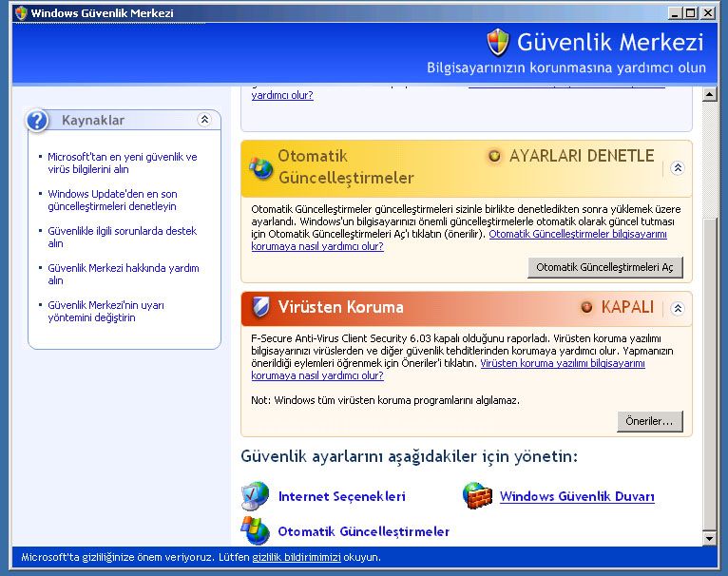The image size is (728, 576).
Task: Click 'Not: Windows tüm virüsten koruma' note text
Action: (x=385, y=400)
